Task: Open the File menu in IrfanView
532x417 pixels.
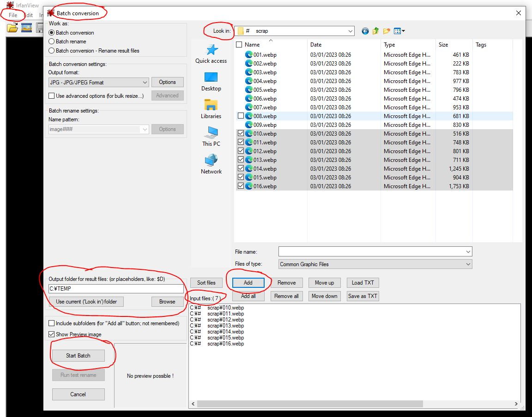Action: point(13,15)
